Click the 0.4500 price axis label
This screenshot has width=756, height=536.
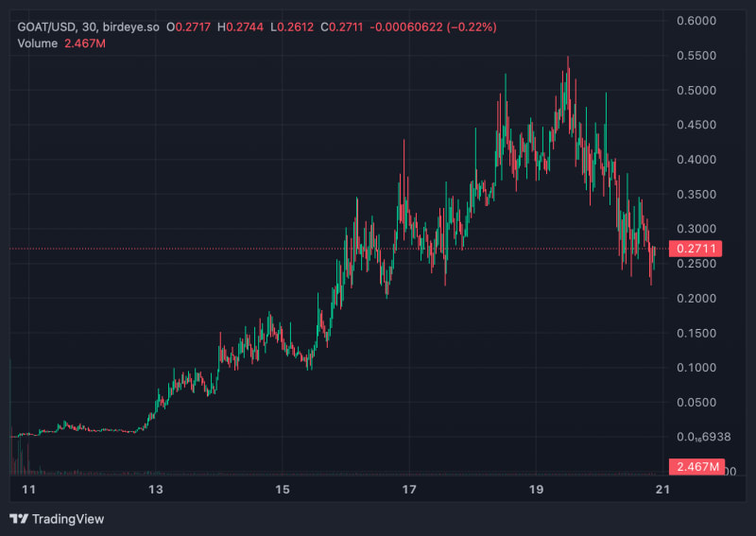(x=696, y=125)
